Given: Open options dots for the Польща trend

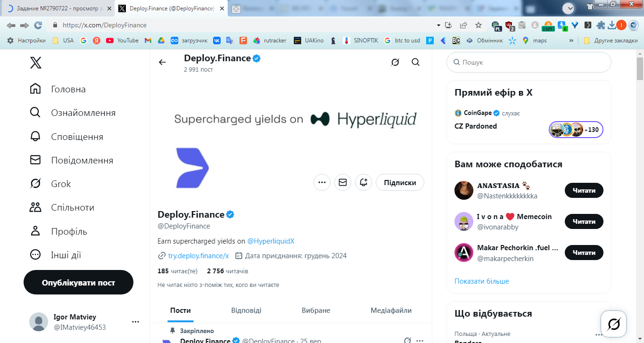Looking at the screenshot, I should coord(599,334).
